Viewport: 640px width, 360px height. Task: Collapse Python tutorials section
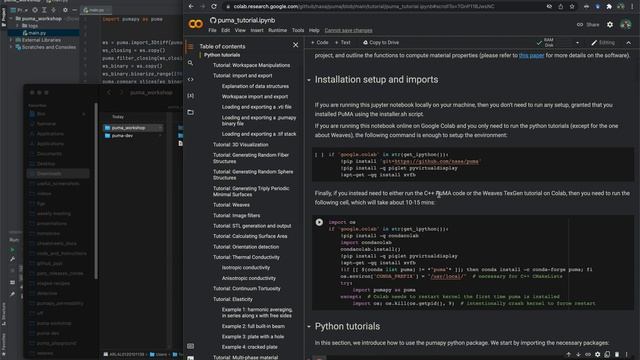click(x=309, y=327)
